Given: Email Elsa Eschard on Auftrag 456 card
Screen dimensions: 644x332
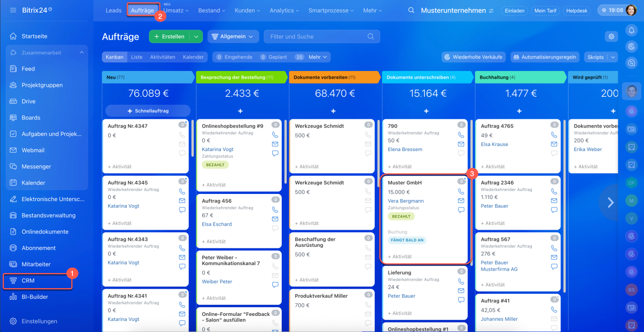Looking at the screenshot, I should [x=275, y=219].
